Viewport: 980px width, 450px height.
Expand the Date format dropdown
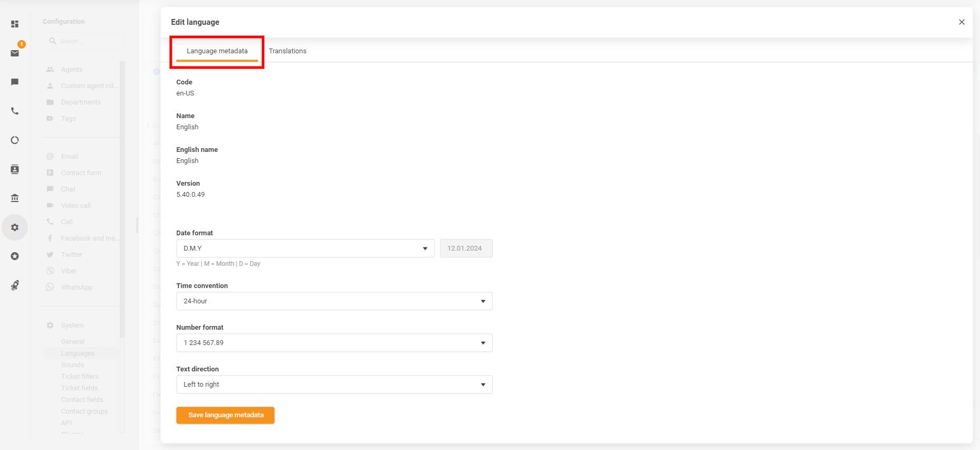305,248
